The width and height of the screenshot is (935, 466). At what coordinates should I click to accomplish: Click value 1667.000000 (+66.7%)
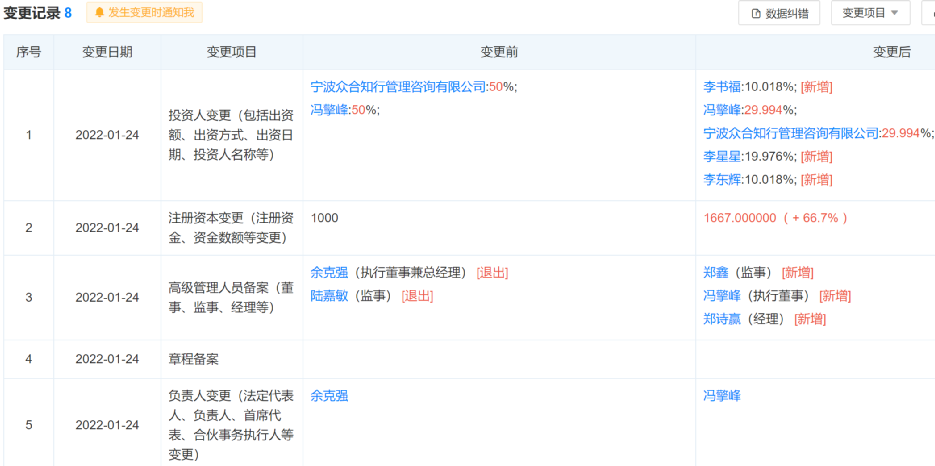point(775,218)
